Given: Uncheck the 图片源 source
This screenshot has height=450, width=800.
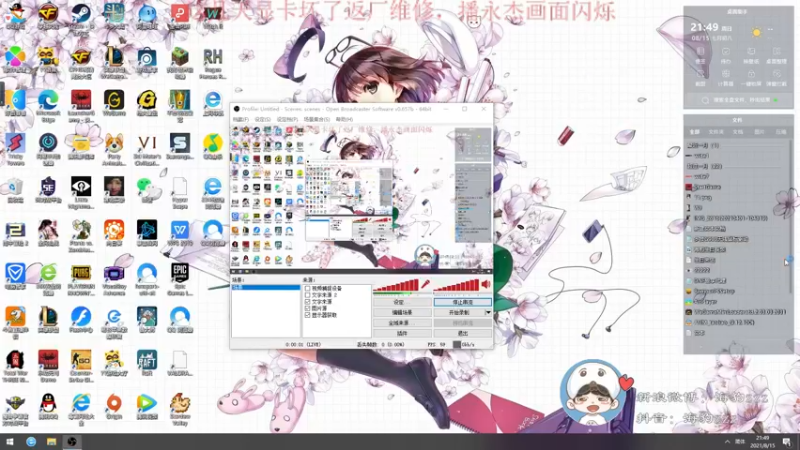Looking at the screenshot, I should click(x=307, y=308).
